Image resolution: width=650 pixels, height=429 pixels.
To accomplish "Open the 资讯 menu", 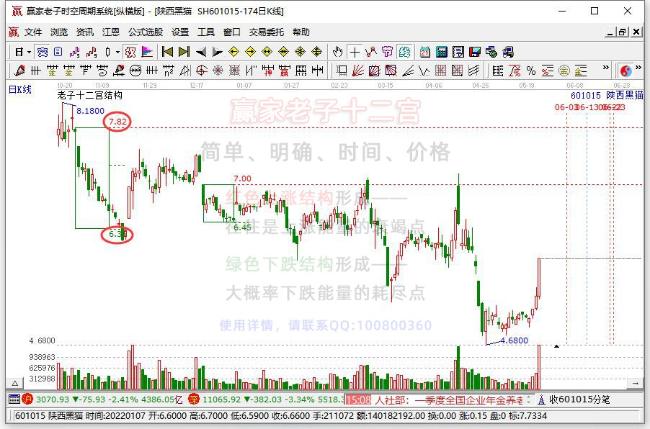I will pyautogui.click(x=85, y=32).
